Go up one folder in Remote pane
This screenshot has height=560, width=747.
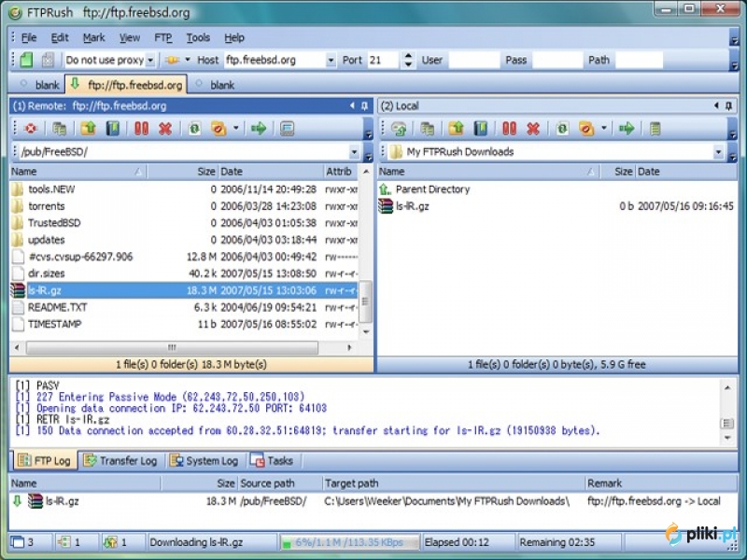tap(88, 129)
